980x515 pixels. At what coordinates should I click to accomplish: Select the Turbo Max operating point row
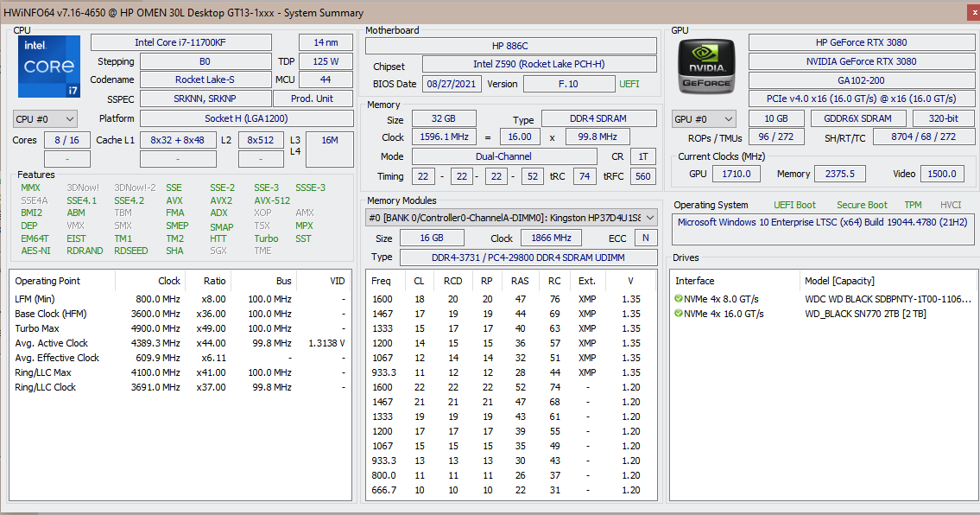180,328
